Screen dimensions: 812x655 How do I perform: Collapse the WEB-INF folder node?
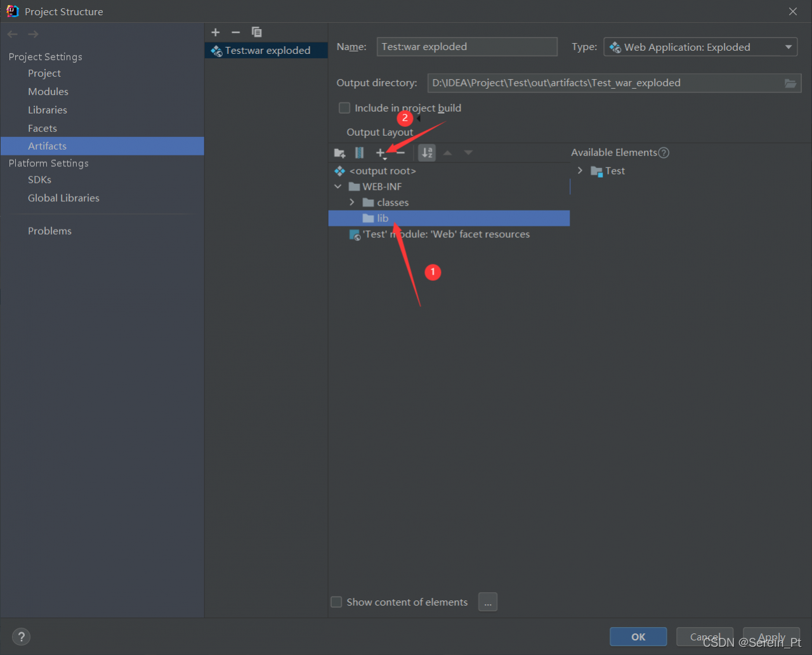(x=338, y=186)
